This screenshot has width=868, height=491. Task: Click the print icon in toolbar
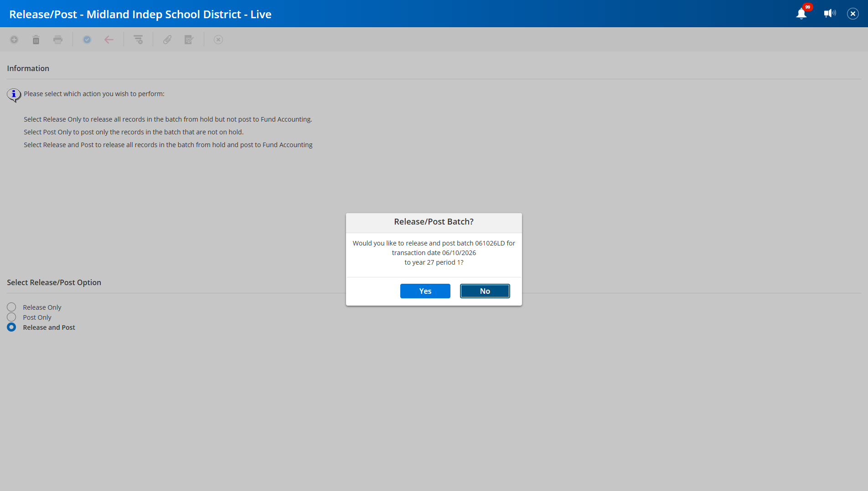click(x=58, y=40)
